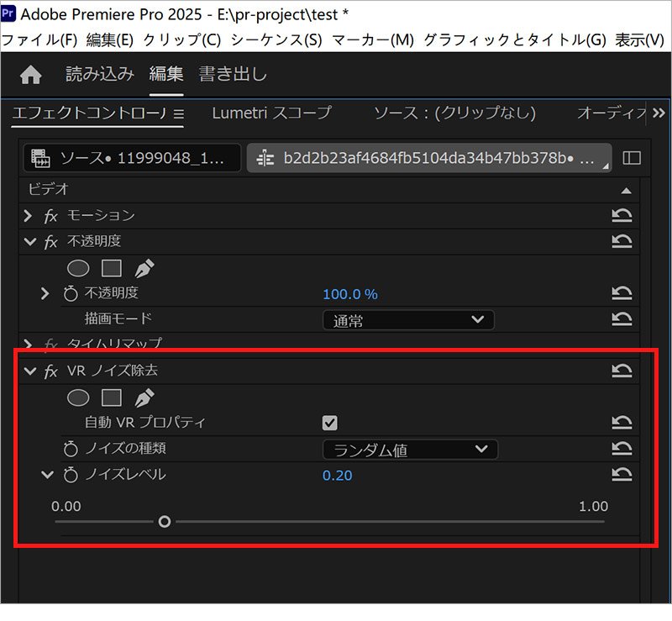Viewport: 672px width, 621px height.
Task: Create rectangle mask under 不透明度
Action: point(112,268)
